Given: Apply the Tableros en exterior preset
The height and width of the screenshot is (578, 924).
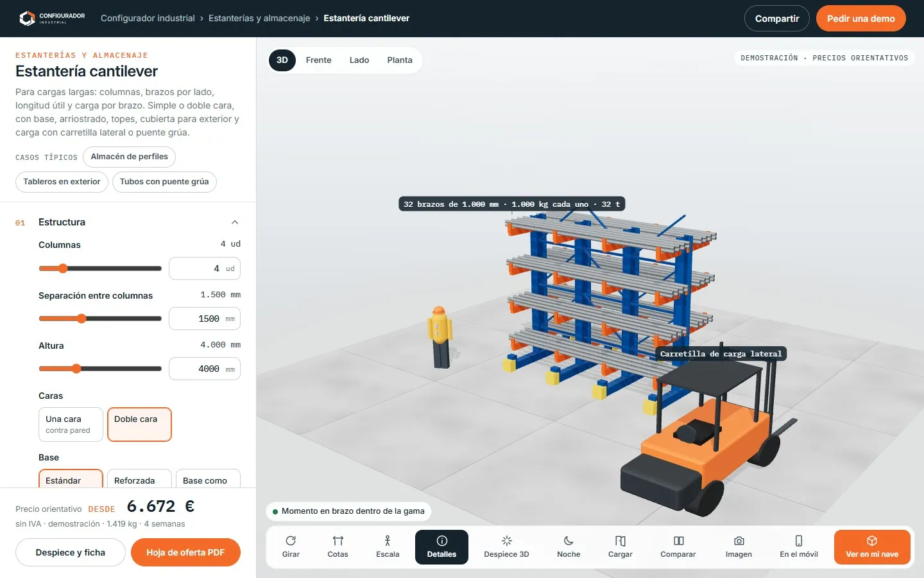Looking at the screenshot, I should pos(62,182).
